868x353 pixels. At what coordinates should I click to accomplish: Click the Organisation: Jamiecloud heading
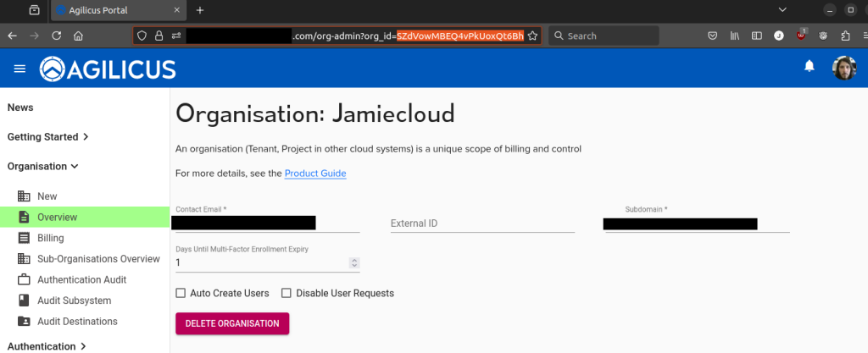coord(315,113)
